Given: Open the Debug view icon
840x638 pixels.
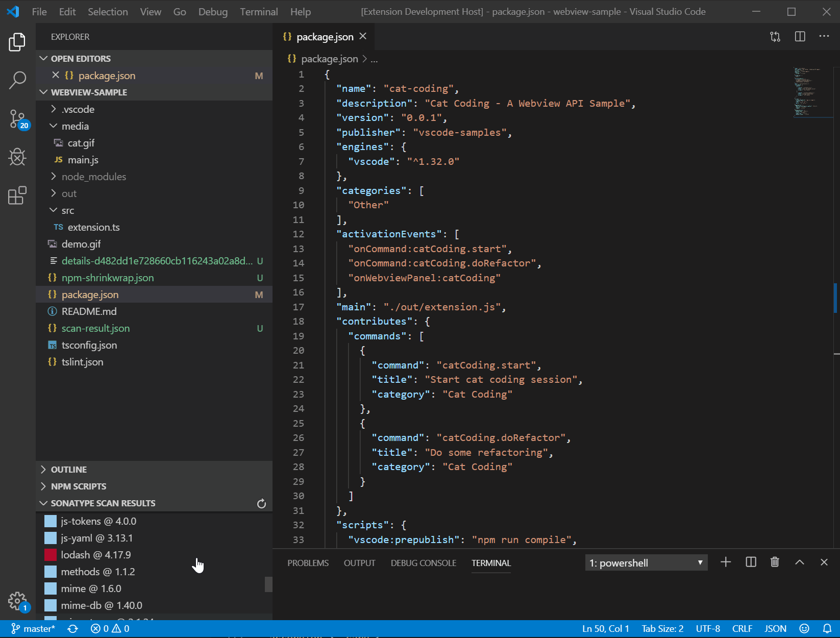Looking at the screenshot, I should tap(17, 157).
